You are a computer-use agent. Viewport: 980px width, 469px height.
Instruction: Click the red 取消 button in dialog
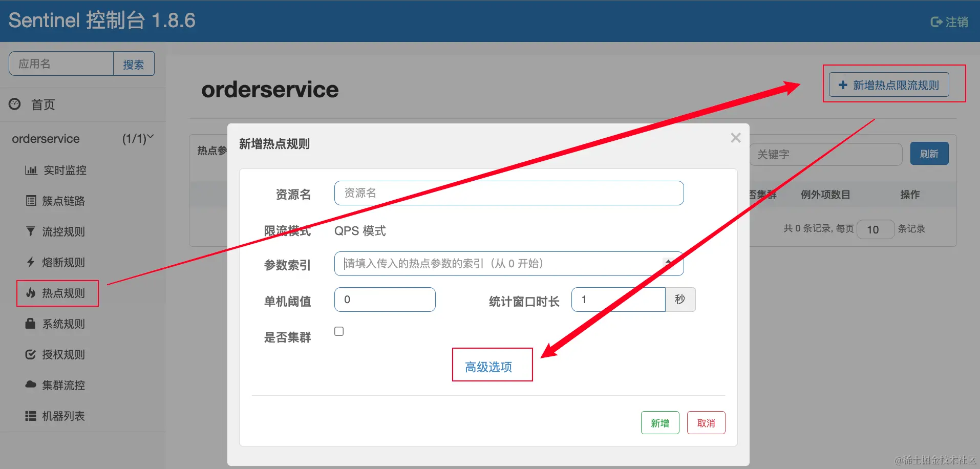coord(706,423)
